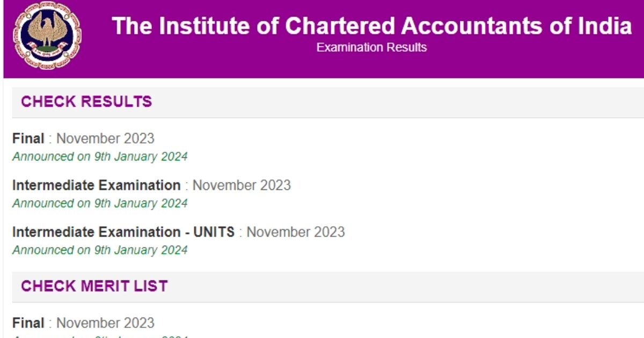Screen dimensions: 644x338
Task: Click the CHECK MERIT LIST section heading
Action: coord(94,286)
